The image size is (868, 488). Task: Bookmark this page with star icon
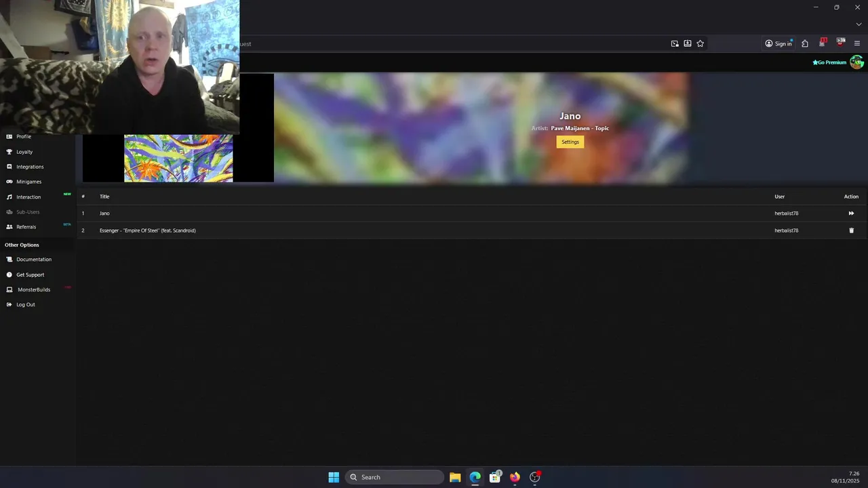click(x=701, y=43)
